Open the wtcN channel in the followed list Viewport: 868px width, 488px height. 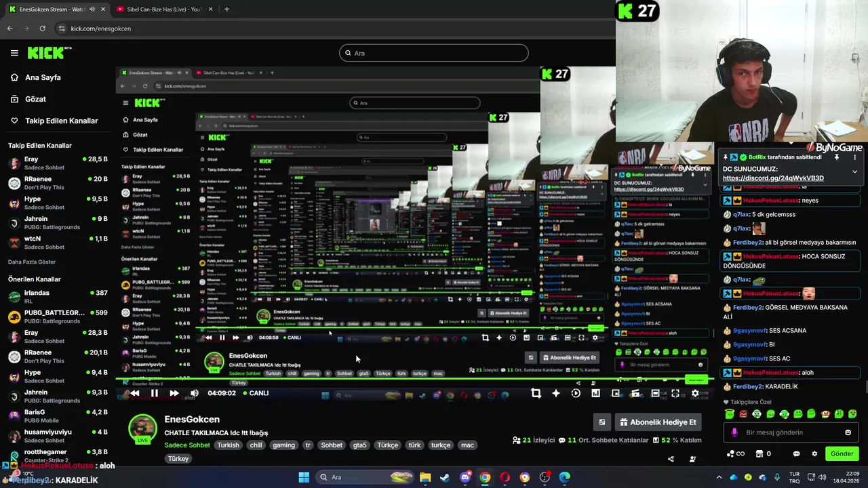[58, 242]
